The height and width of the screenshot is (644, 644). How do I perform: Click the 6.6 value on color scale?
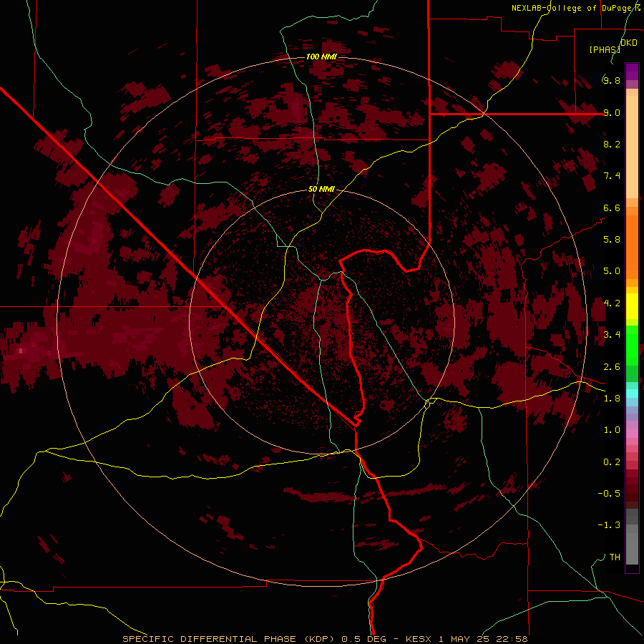(612, 208)
